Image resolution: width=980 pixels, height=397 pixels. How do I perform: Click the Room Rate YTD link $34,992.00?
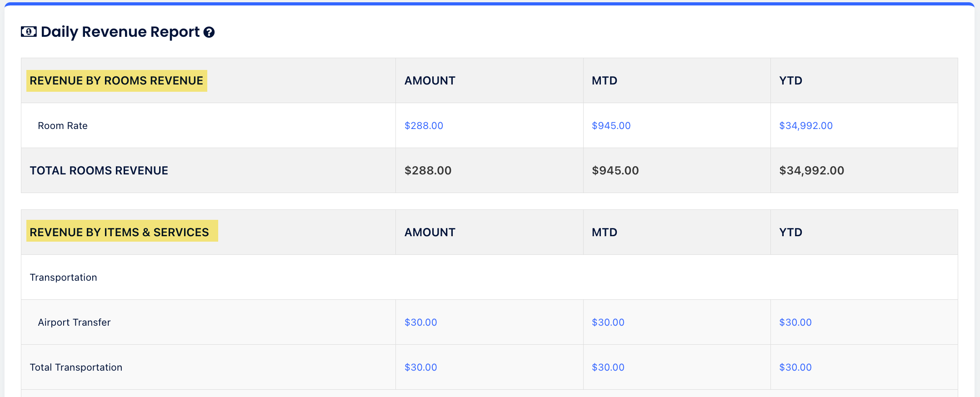click(x=805, y=126)
